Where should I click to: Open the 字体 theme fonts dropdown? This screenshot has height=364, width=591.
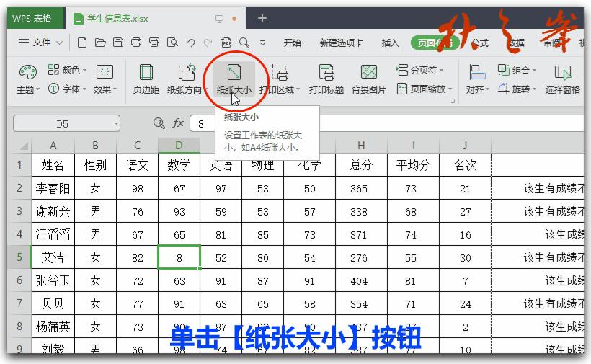click(68, 89)
